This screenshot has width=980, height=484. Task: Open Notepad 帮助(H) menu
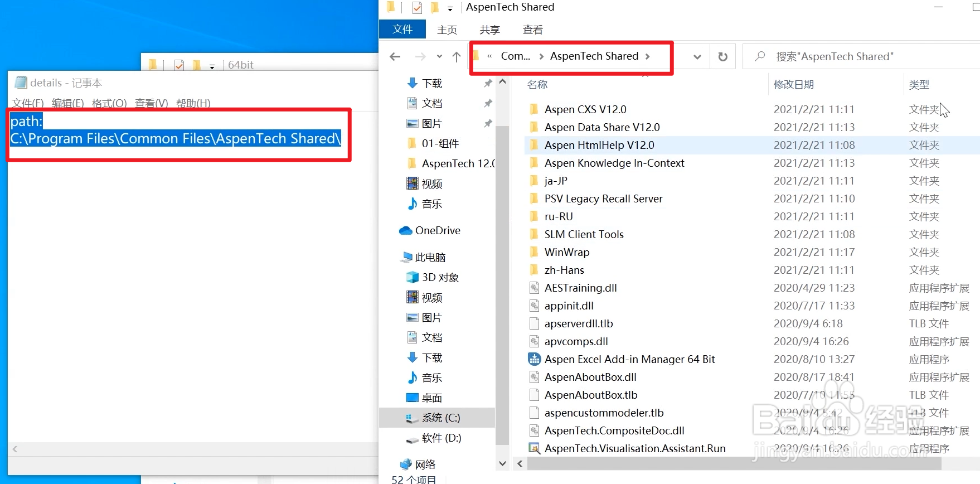pos(193,103)
